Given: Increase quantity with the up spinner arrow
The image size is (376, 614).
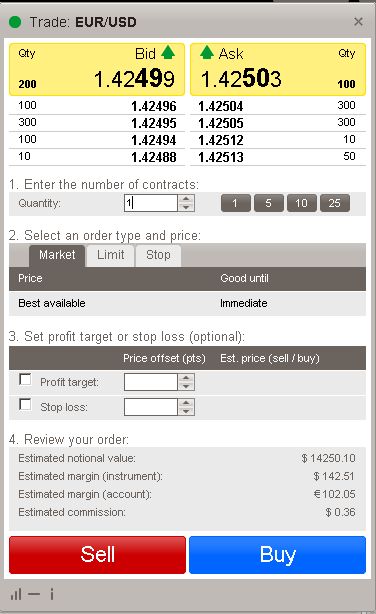Looking at the screenshot, I should [x=186, y=199].
